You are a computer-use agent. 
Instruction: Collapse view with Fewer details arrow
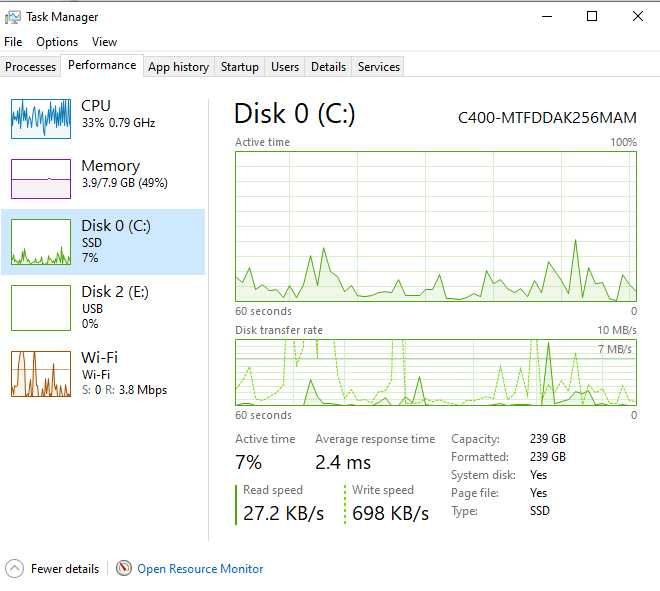14,568
